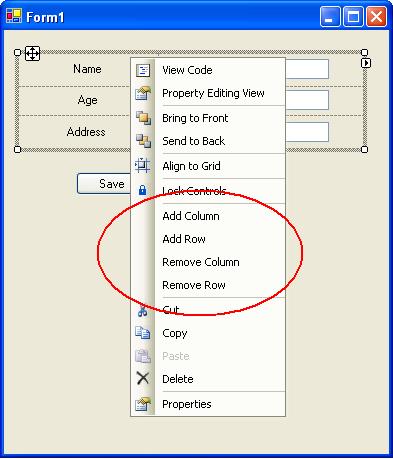393x459 pixels.
Task: Click the Lock Controls padlock icon
Action: 142,190
